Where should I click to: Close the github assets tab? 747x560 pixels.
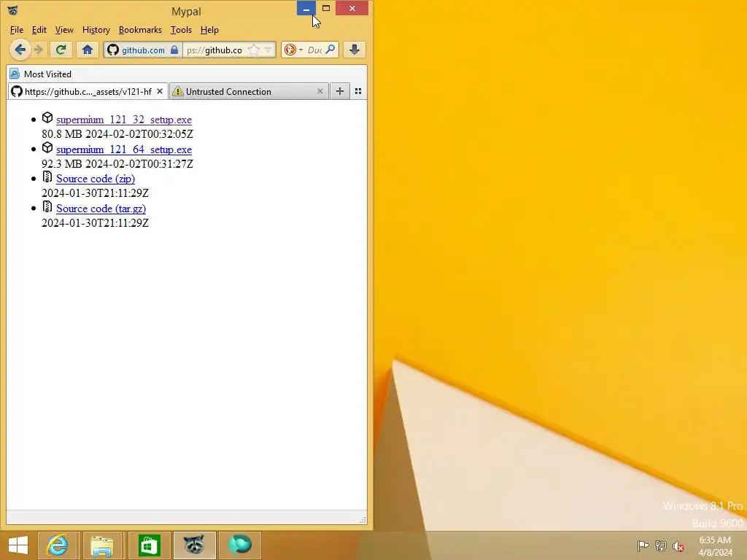tap(160, 91)
